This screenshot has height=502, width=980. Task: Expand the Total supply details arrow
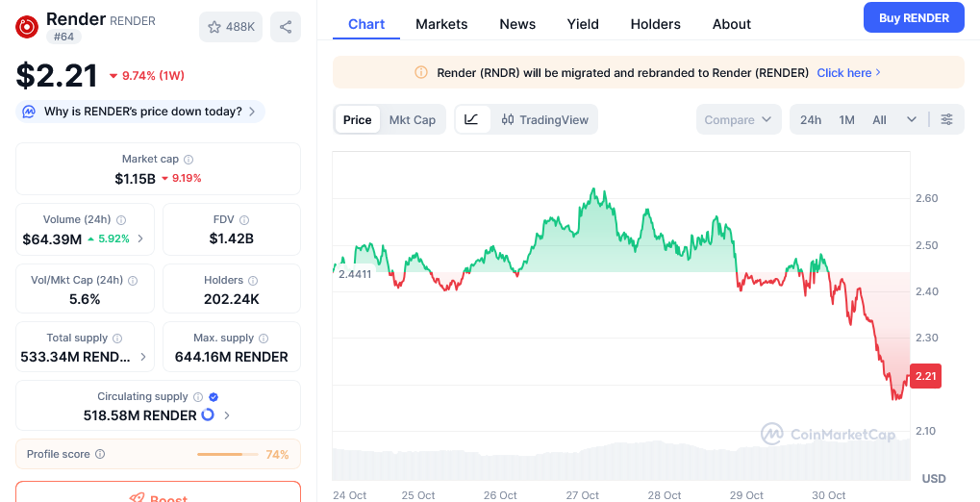pos(143,357)
